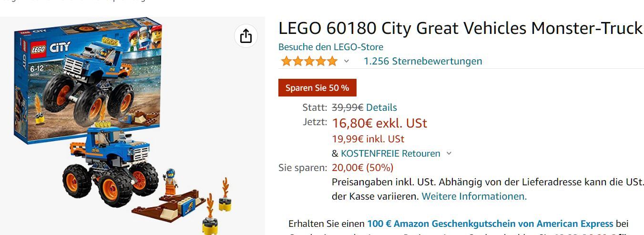Expand the star rating breakdown chevron
Image resolution: width=644 pixels, height=235 pixels.
(x=347, y=61)
